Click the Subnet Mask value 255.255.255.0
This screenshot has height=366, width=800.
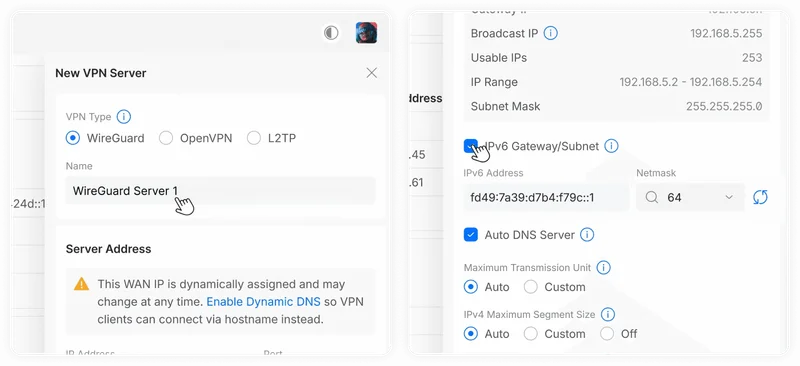724,106
